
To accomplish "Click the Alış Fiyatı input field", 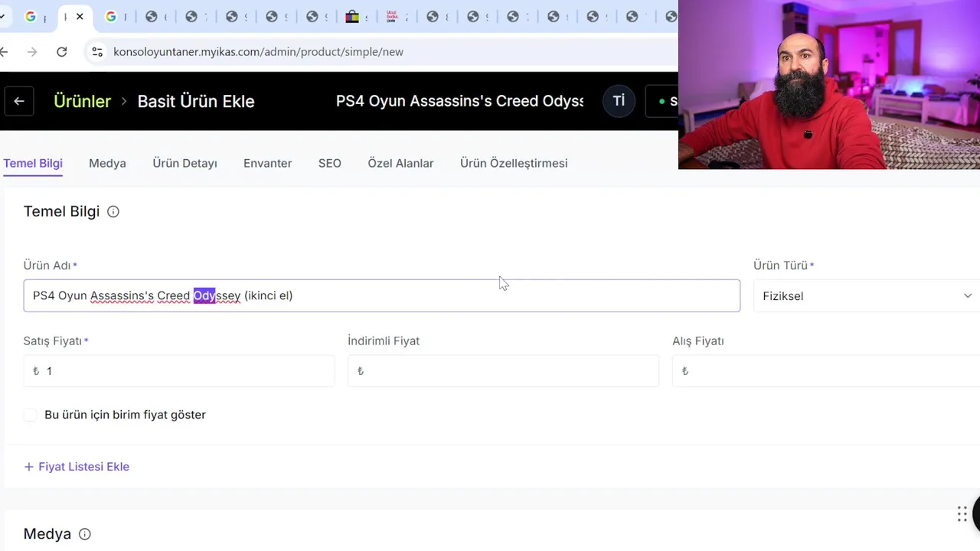I will coord(826,371).
